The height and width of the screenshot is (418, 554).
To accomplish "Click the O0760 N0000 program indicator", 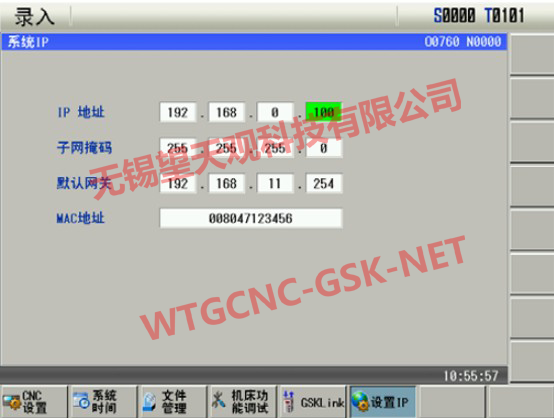I will tap(462, 42).
